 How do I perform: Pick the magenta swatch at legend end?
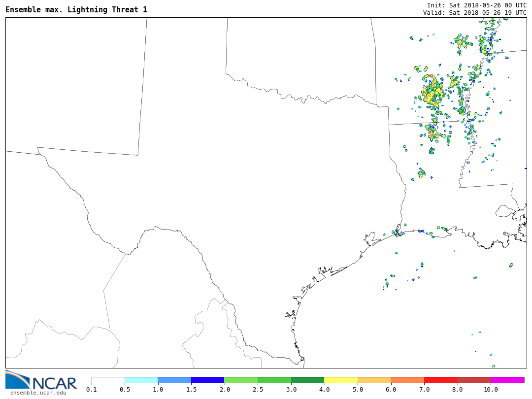coord(507,380)
